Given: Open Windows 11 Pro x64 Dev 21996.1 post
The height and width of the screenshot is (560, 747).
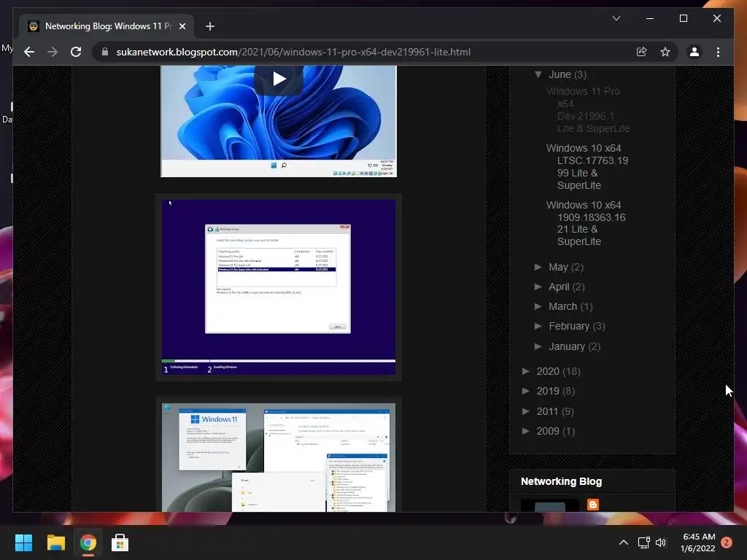Looking at the screenshot, I should point(588,109).
